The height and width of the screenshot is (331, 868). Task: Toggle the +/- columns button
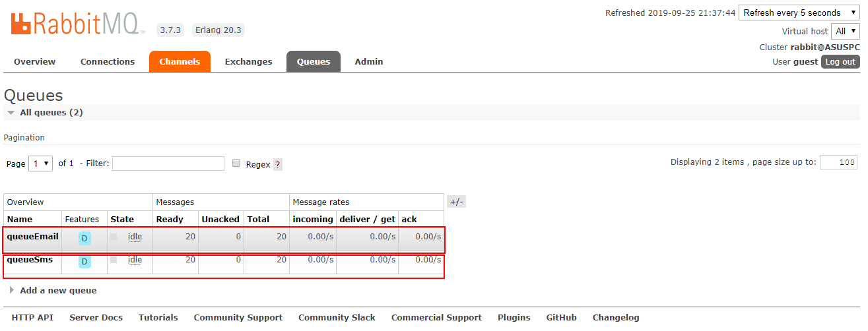(457, 202)
